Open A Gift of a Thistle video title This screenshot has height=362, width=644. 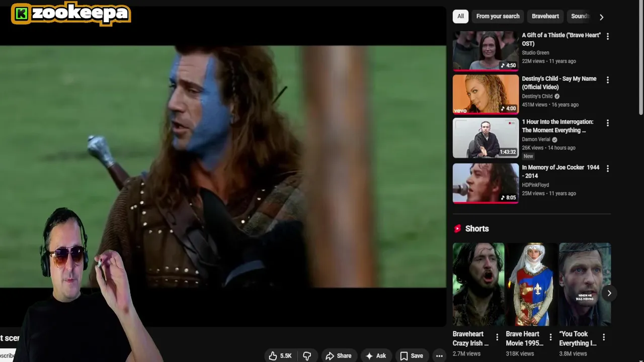click(x=561, y=39)
